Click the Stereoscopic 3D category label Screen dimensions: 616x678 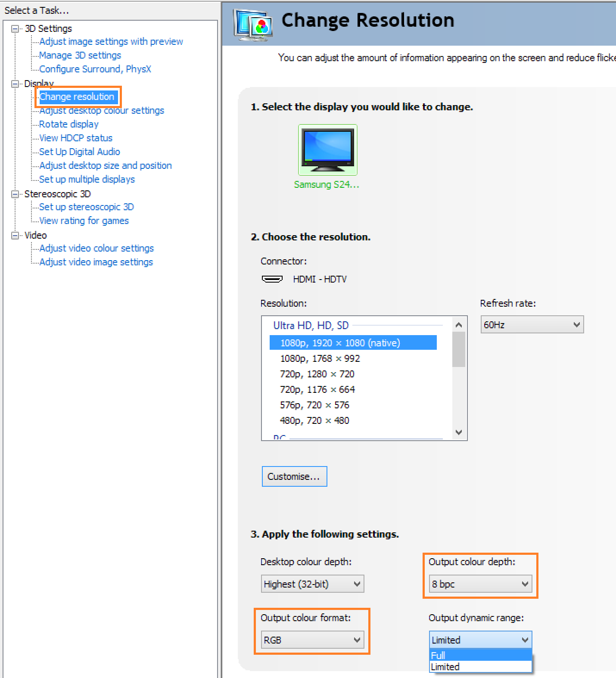tap(57, 194)
